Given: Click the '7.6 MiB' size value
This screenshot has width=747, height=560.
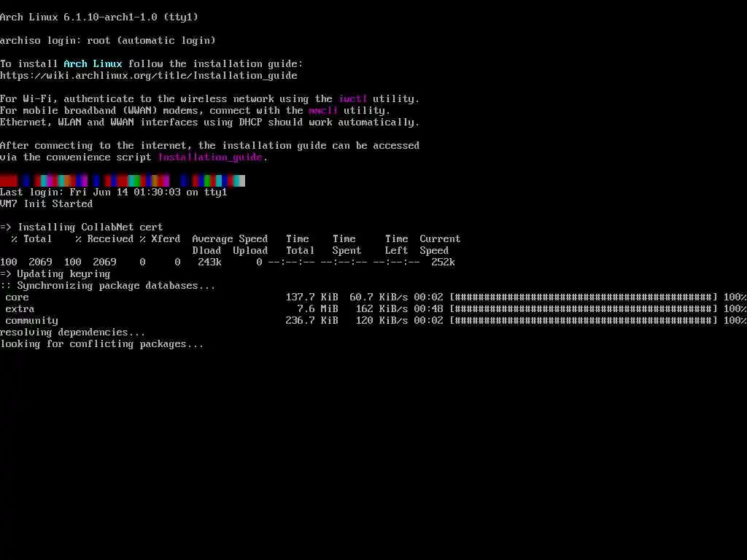Looking at the screenshot, I should click(x=318, y=308).
